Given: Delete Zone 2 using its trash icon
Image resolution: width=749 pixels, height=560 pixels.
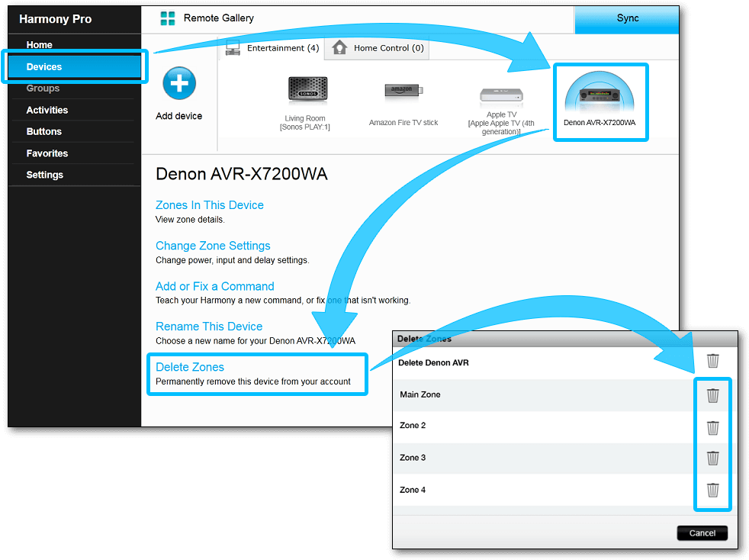Looking at the screenshot, I should pyautogui.click(x=712, y=426).
